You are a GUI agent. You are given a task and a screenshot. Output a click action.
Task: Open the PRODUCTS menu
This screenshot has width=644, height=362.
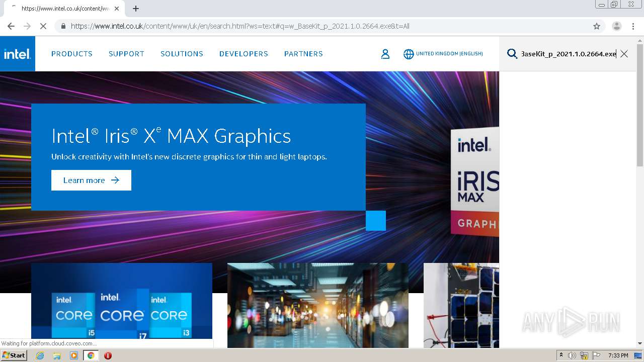(72, 54)
